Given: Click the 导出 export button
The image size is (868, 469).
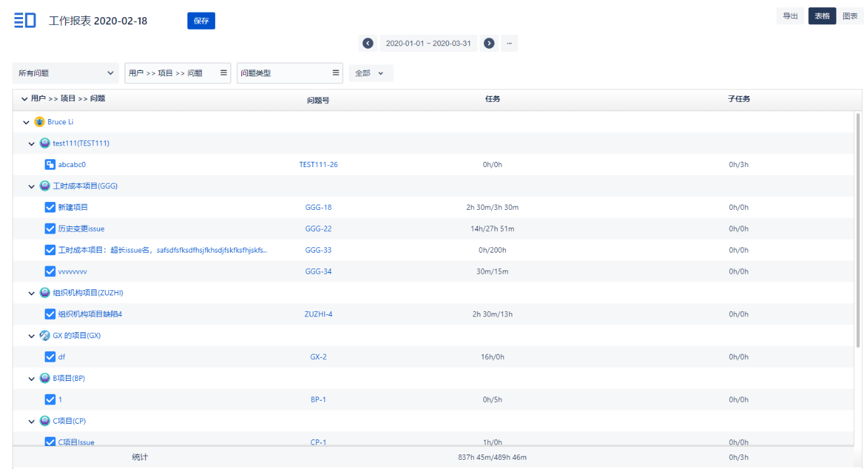Looking at the screenshot, I should tap(790, 16).
